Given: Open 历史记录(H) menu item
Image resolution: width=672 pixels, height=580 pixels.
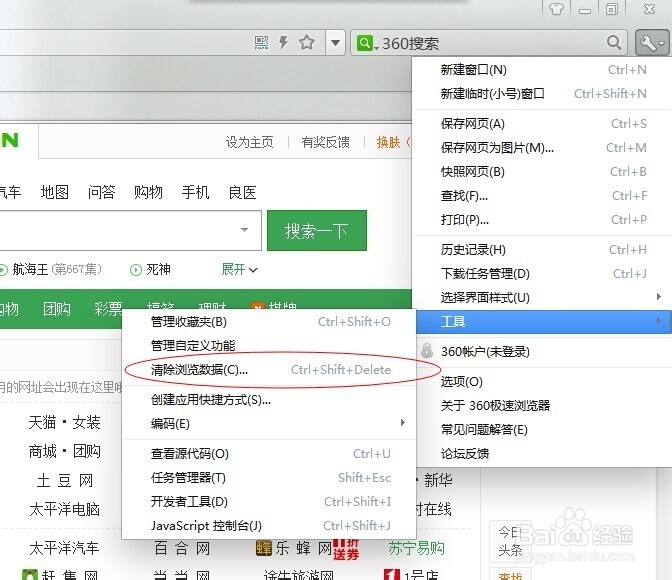Looking at the screenshot, I should tap(543, 249).
